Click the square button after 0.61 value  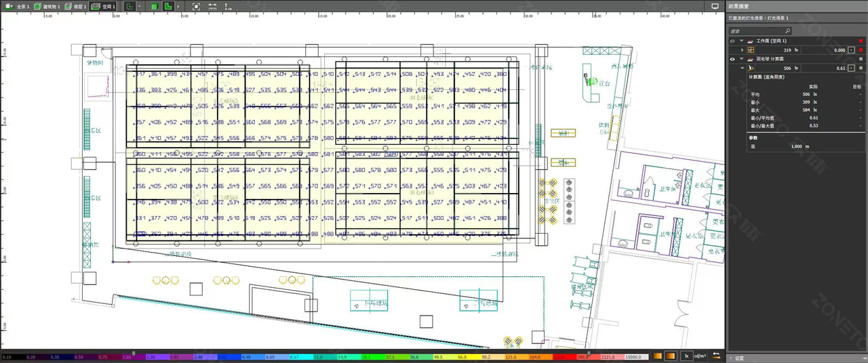[x=851, y=68]
